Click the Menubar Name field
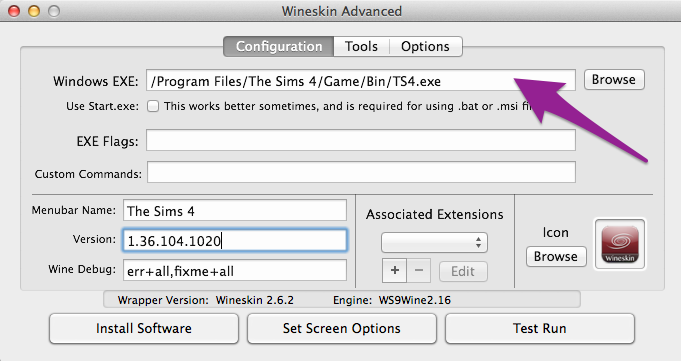This screenshot has height=362, width=682. [x=235, y=211]
